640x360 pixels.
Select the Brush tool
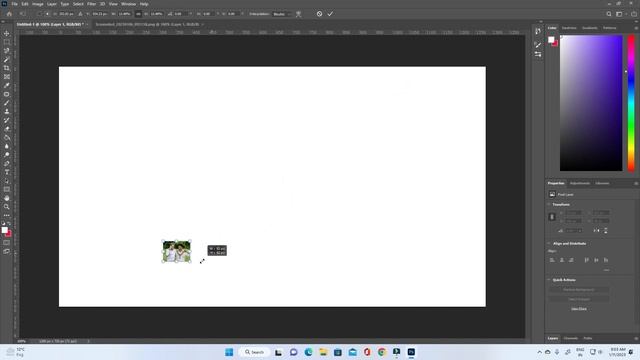pyautogui.click(x=7, y=103)
